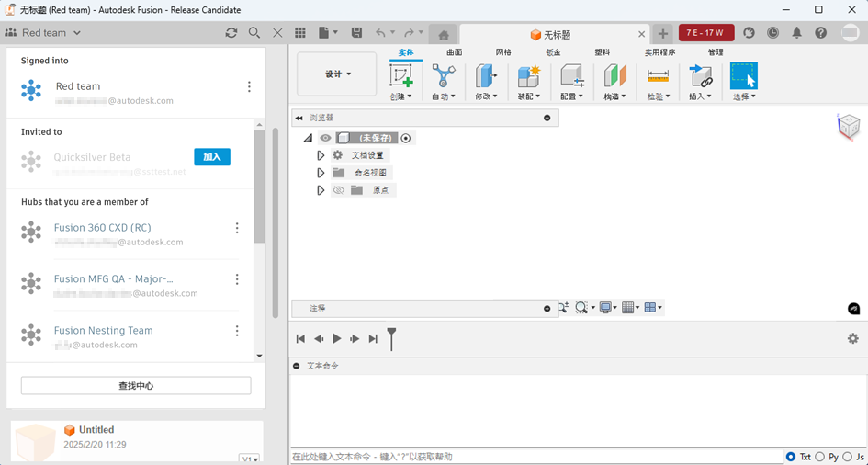Click the timeline position marker
This screenshot has height=465, width=868.
pyautogui.click(x=391, y=339)
